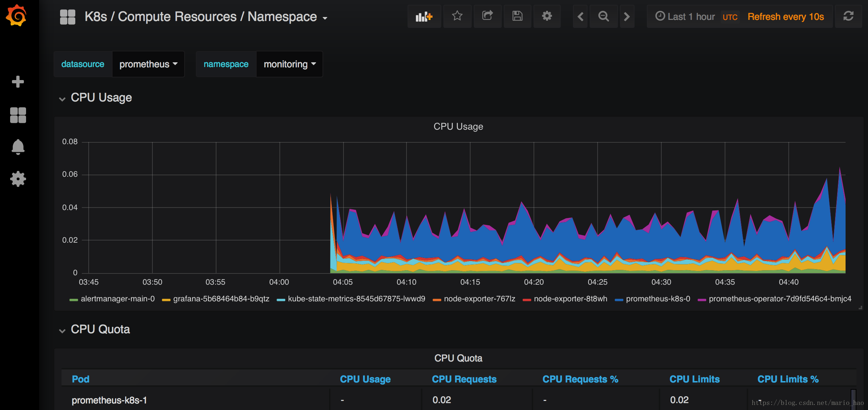
Task: Click the UTC timezone label
Action: click(x=730, y=17)
